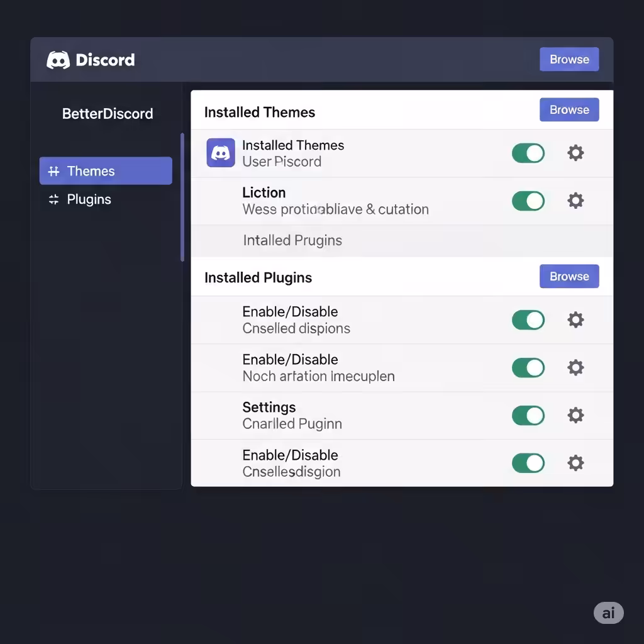
Task: Open settings gear for User Piscord theme
Action: click(x=575, y=153)
